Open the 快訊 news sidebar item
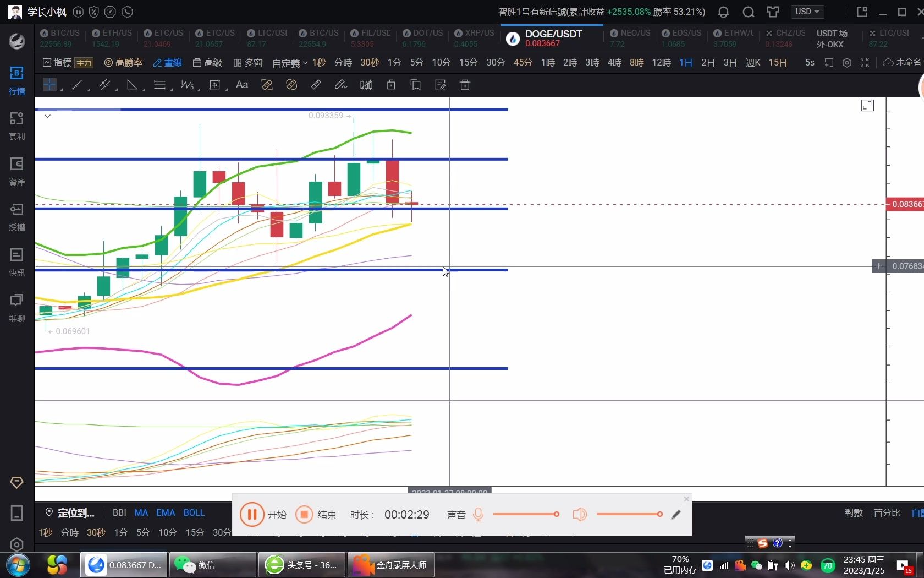The height and width of the screenshot is (578, 924). pos(17,263)
